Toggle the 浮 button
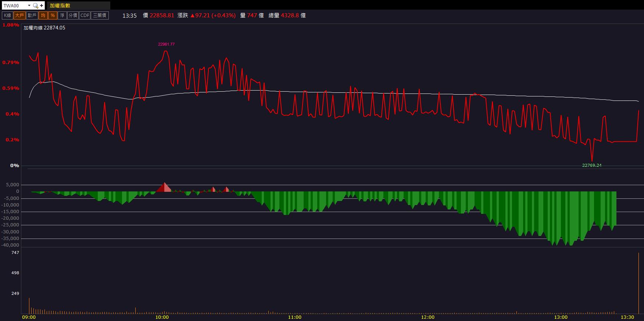This screenshot has height=321, width=644. coord(62,15)
